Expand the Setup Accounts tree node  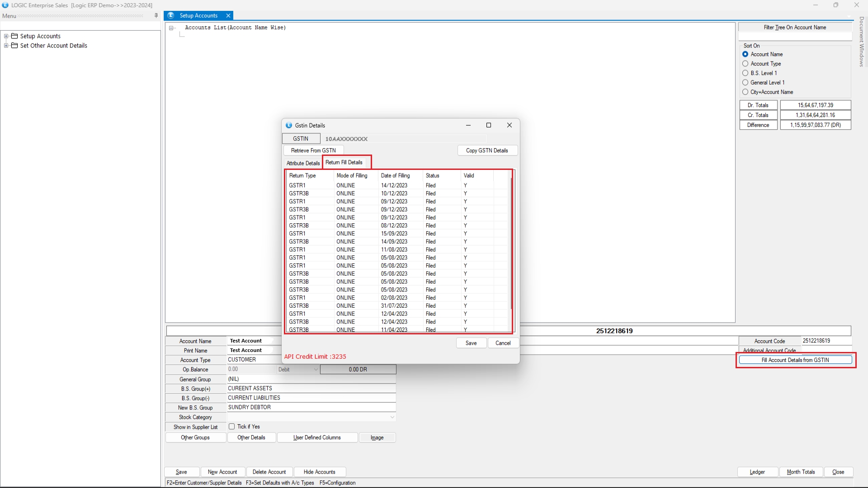(x=6, y=36)
